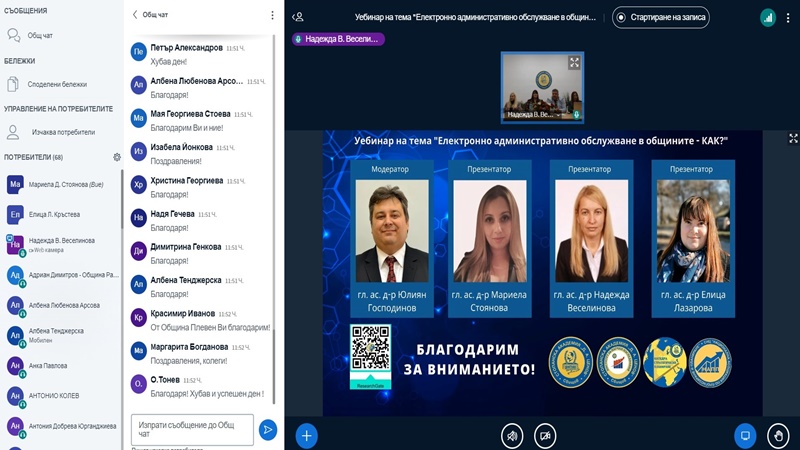Click message 'От Община Плевен Ви благодарим!'

(210, 327)
